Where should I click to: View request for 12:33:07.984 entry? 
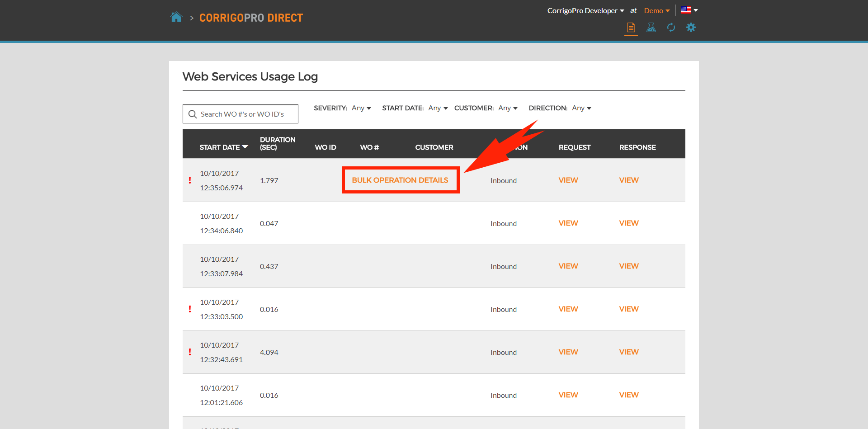568,266
